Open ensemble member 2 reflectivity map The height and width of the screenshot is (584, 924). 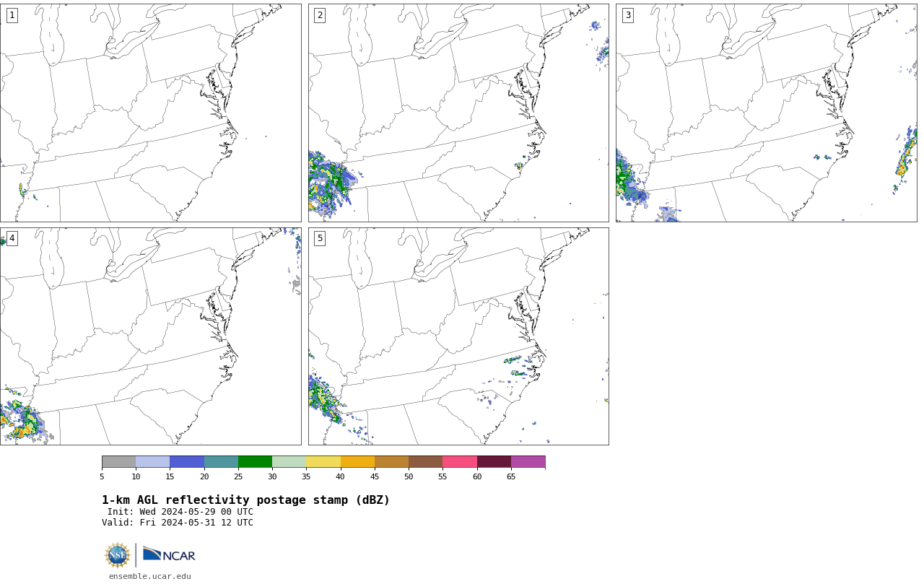(x=458, y=113)
